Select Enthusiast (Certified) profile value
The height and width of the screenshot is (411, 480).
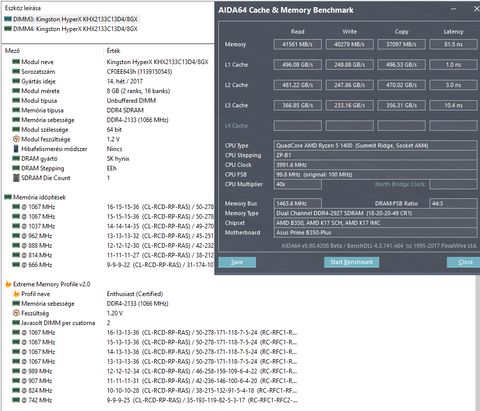[x=135, y=294]
